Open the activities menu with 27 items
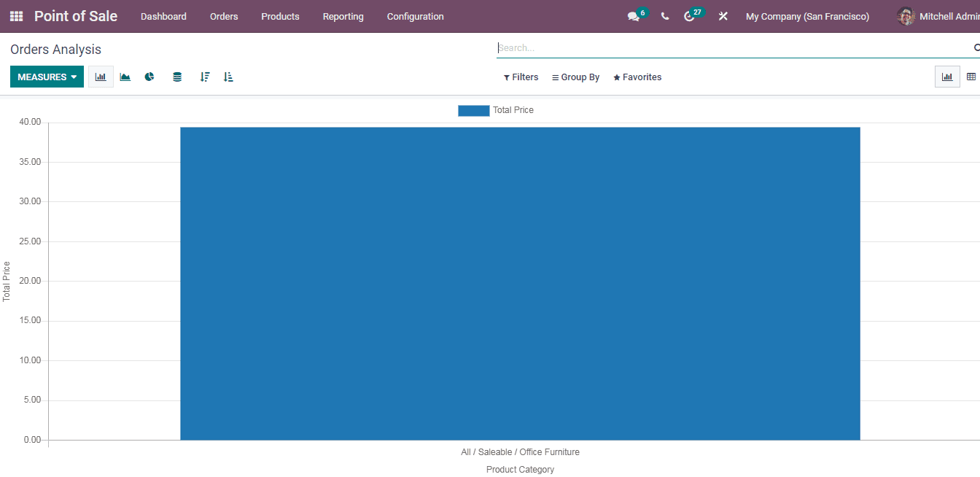The image size is (980, 477). [691, 15]
